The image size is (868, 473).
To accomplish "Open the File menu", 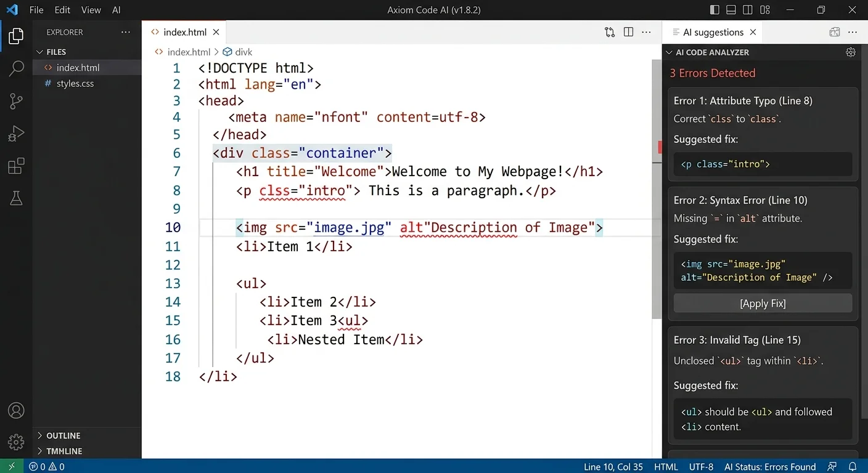I will [36, 10].
